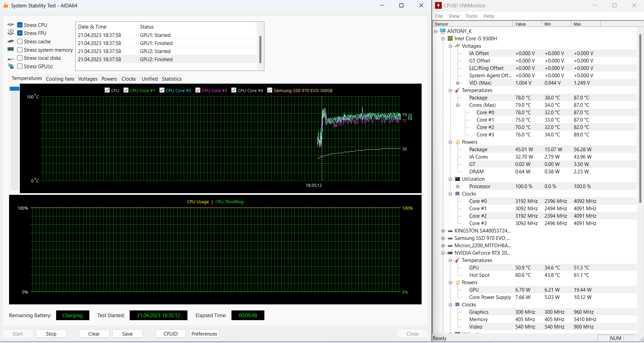Expand the KINGSTON SA400S37 drive node
Viewport: 644px width, 343px height.
pyautogui.click(x=443, y=231)
